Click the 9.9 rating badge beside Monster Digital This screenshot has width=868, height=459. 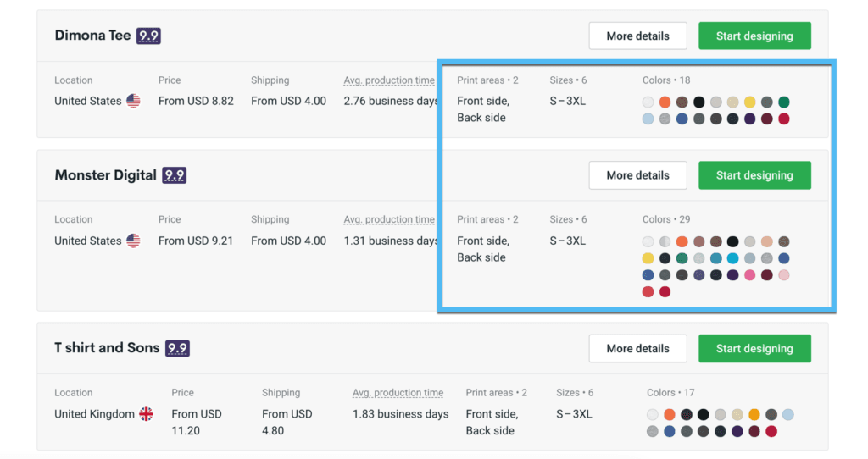[174, 175]
